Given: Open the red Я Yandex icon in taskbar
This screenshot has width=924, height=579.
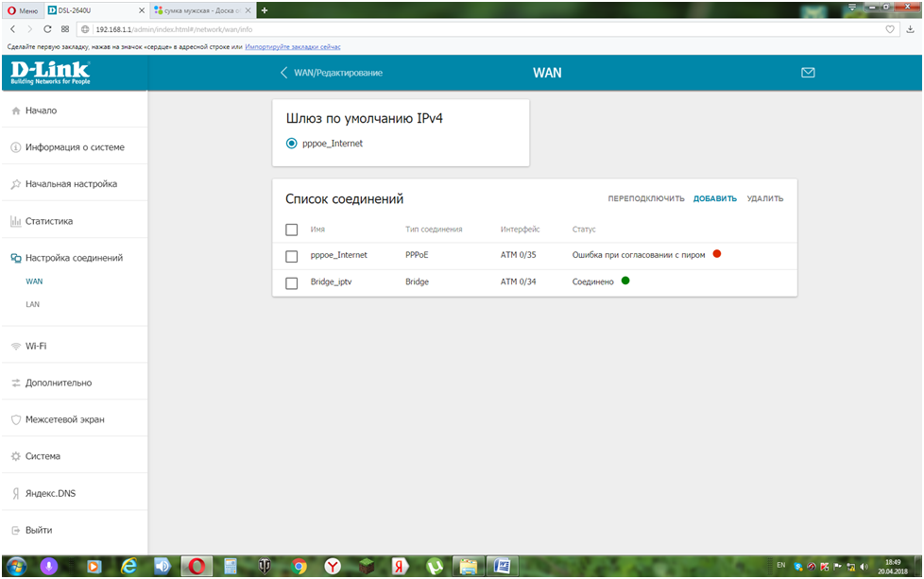Looking at the screenshot, I should pyautogui.click(x=401, y=566).
